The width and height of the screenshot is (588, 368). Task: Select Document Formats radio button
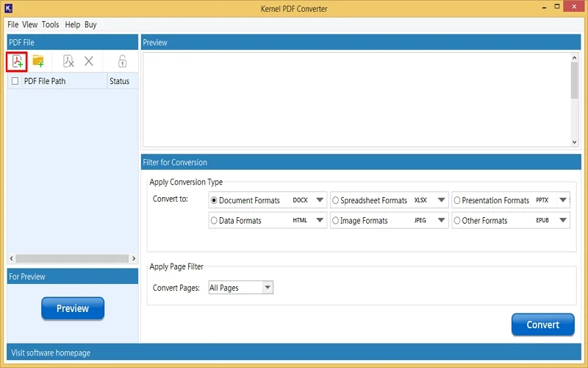pyautogui.click(x=214, y=200)
